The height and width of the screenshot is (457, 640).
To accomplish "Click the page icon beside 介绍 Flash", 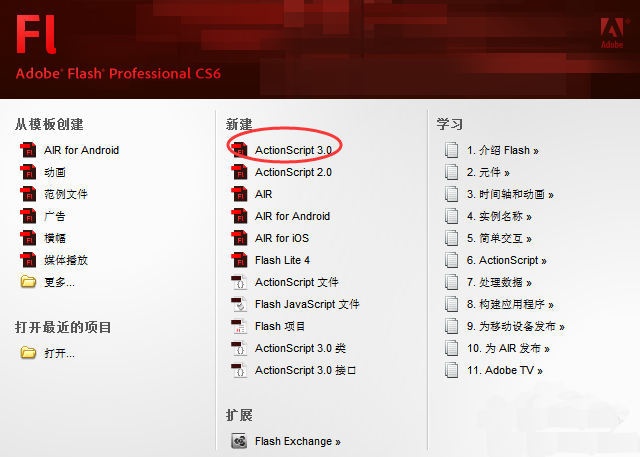I will (451, 150).
